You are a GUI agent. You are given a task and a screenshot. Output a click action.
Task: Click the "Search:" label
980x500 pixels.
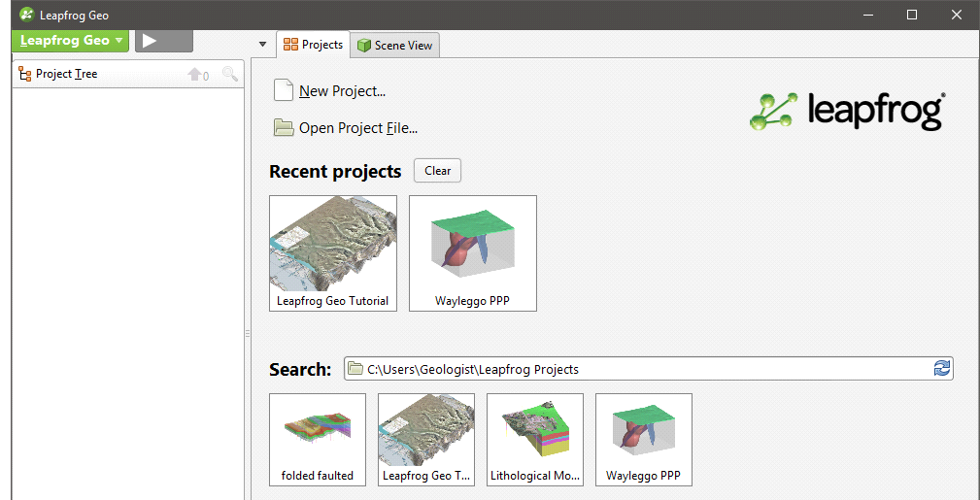point(300,369)
